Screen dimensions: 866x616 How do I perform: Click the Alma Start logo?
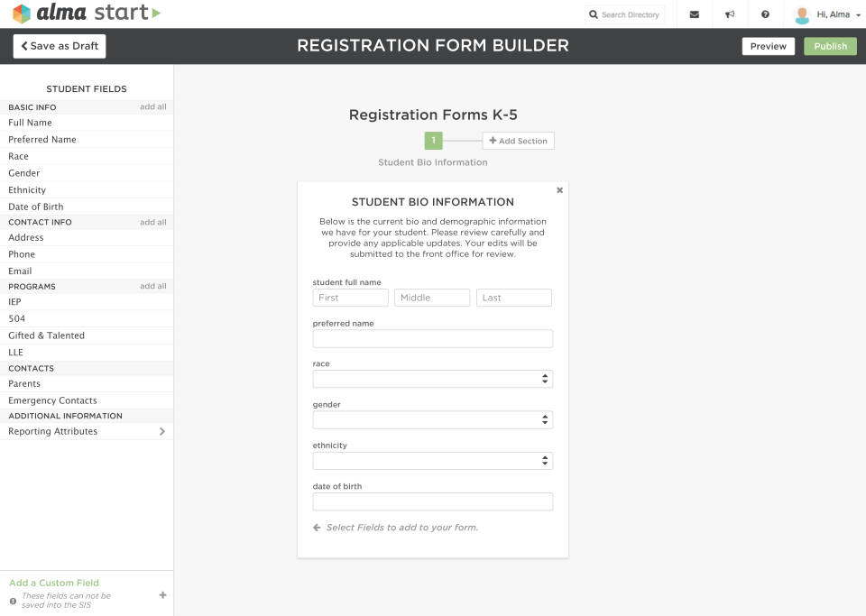point(86,14)
